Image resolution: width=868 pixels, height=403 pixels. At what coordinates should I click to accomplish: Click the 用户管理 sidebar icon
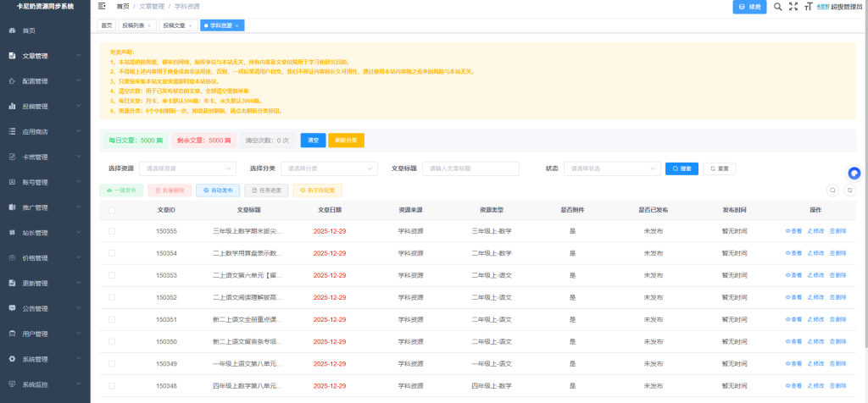click(x=12, y=334)
